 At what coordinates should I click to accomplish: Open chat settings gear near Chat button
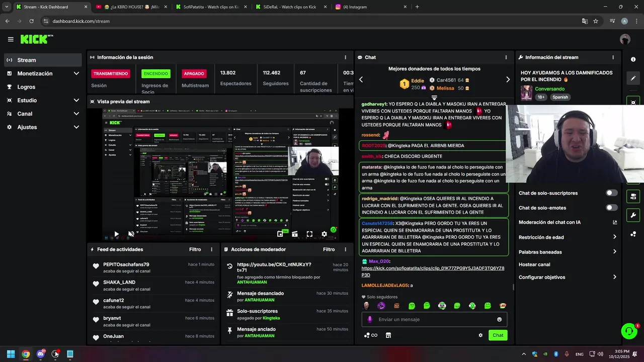(480, 335)
